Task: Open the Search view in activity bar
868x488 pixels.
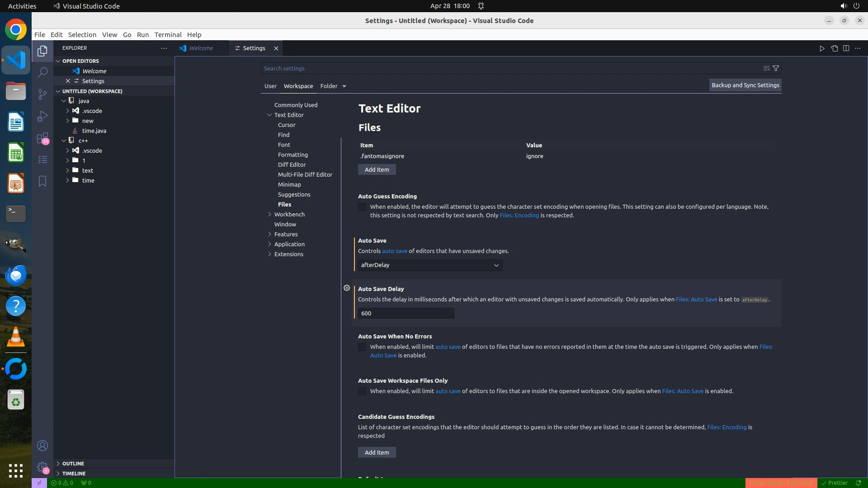Action: tap(42, 72)
